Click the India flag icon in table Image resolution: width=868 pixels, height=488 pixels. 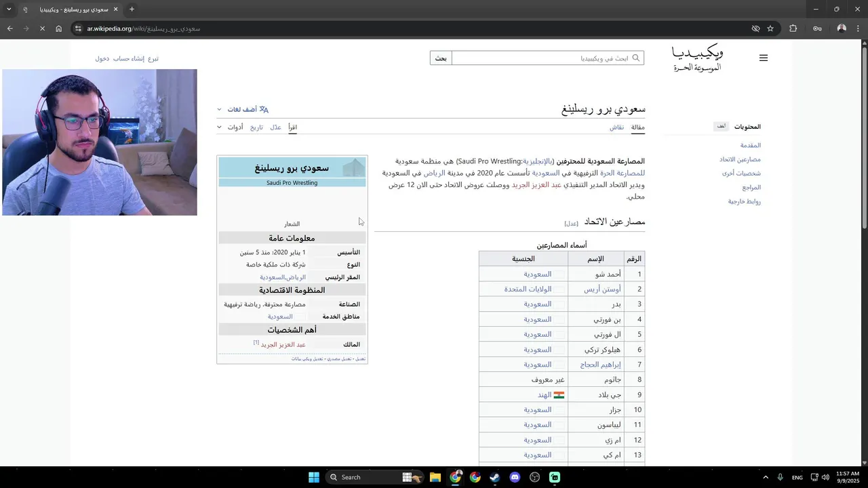click(559, 394)
